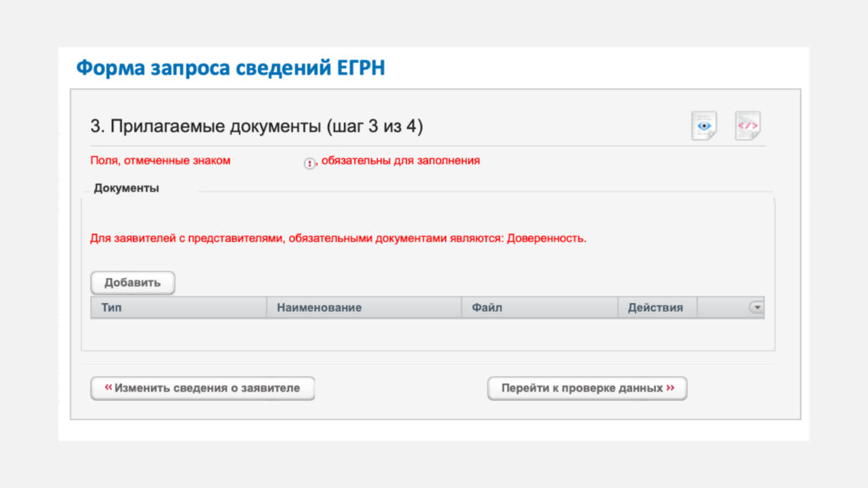Select the Документы section label

tap(126, 188)
